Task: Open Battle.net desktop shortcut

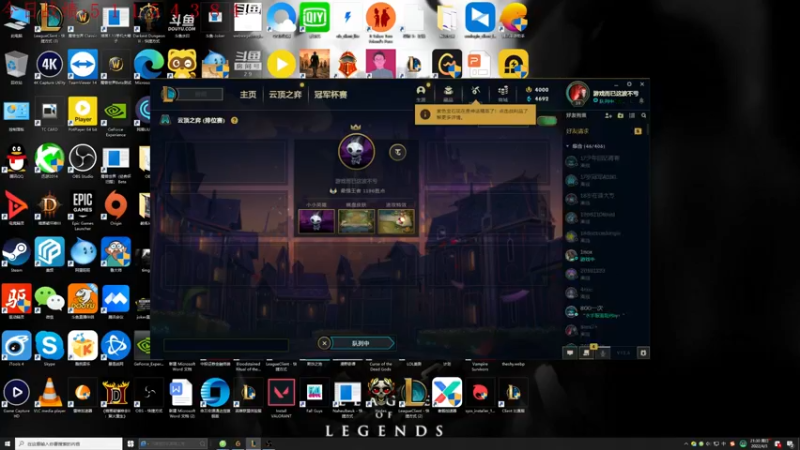Action: pos(115,348)
